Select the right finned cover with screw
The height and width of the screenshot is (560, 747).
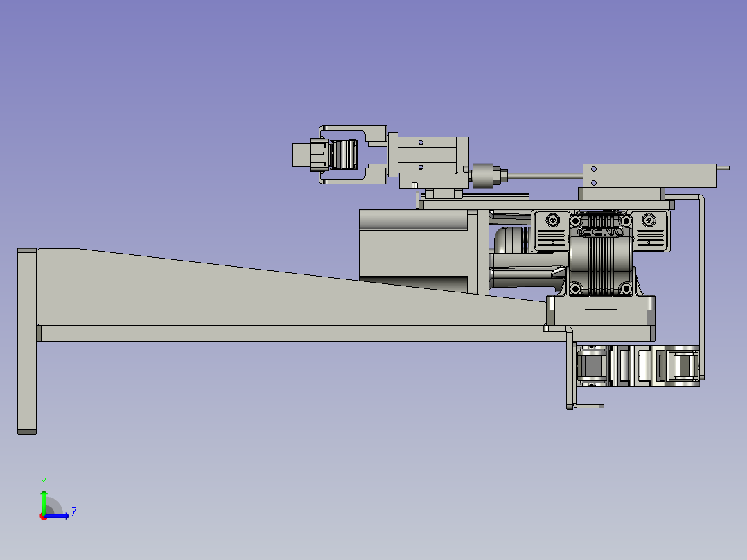(x=650, y=231)
